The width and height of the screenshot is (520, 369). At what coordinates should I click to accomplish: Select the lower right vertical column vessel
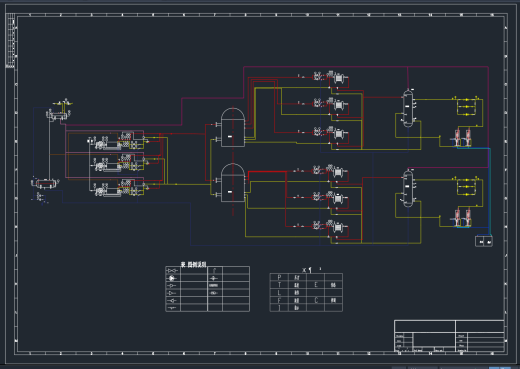coord(408,188)
